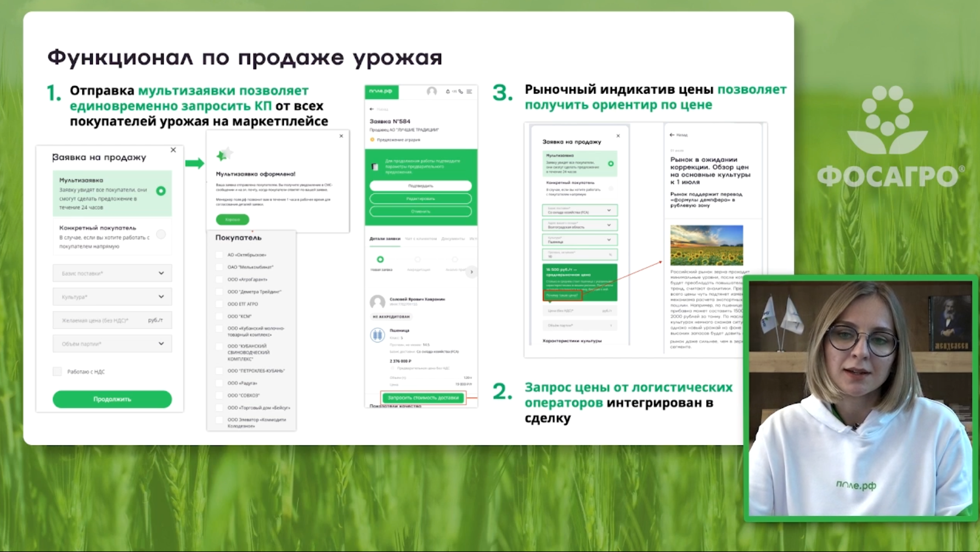Screen dimensions: 980x552
Task: Focus the protein percent field in right form
Action: click(579, 255)
